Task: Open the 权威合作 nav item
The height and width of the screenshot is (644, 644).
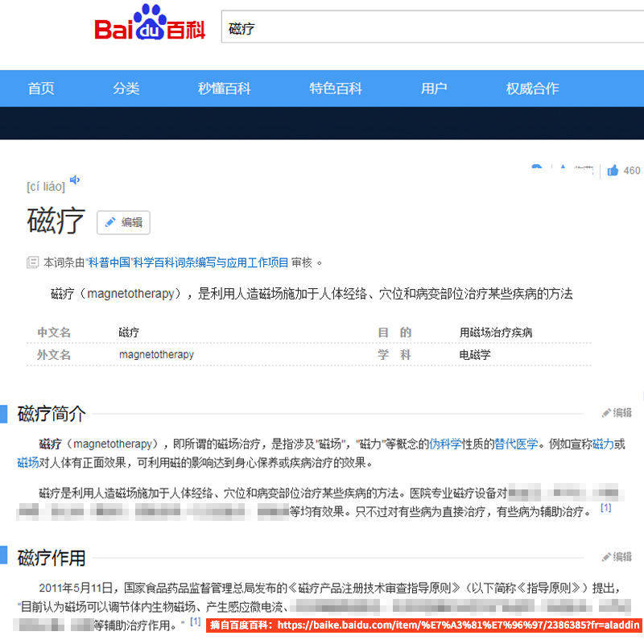Action: pyautogui.click(x=532, y=89)
